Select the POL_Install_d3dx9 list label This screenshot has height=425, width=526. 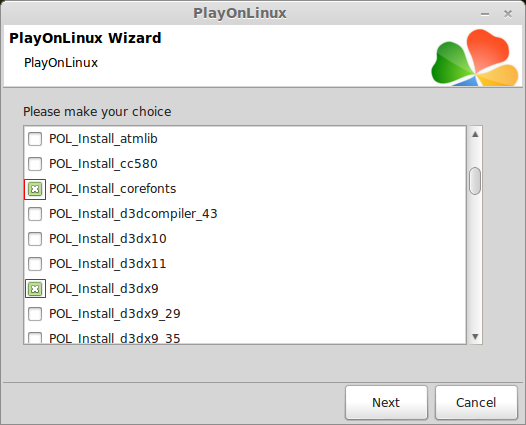104,289
